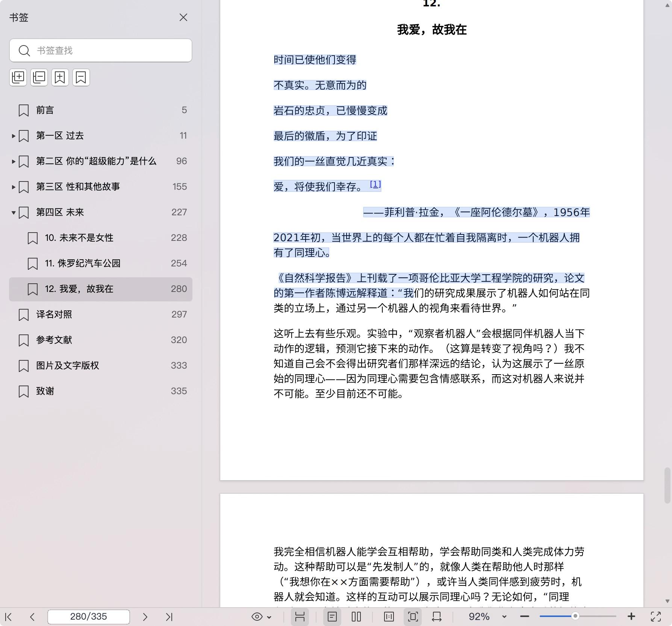
Task: Go to the previous page
Action: pyautogui.click(x=32, y=617)
